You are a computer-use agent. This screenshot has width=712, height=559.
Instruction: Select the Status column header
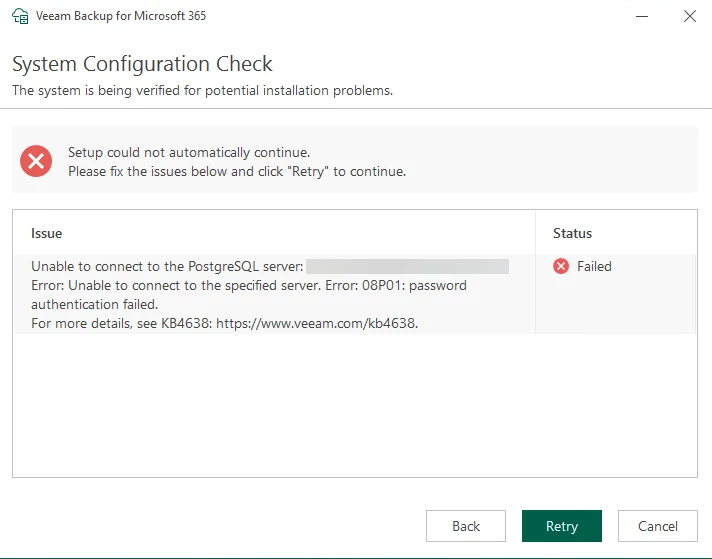[x=572, y=233]
